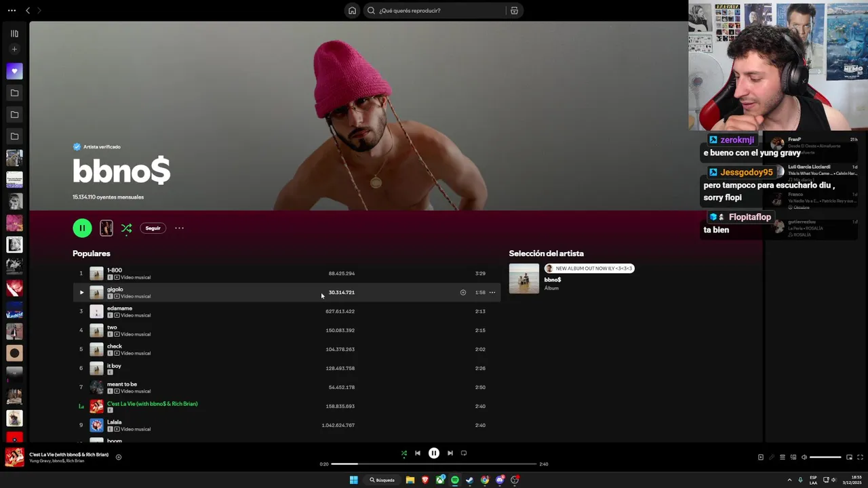The image size is (868, 488).
Task: Open the artist's latest release thumbnail beside play
Action: 106,228
